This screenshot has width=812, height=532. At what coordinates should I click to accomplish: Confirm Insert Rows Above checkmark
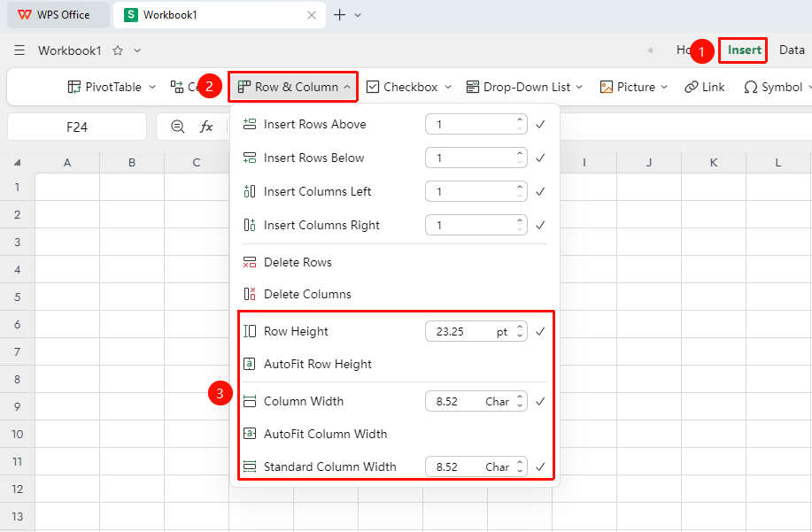click(x=540, y=124)
